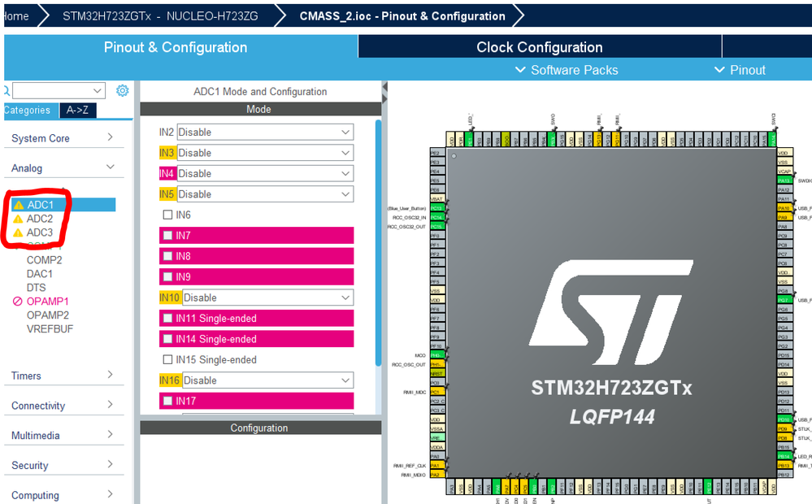The width and height of the screenshot is (812, 504).
Task: Click the peripheral search field
Action: pos(59,91)
